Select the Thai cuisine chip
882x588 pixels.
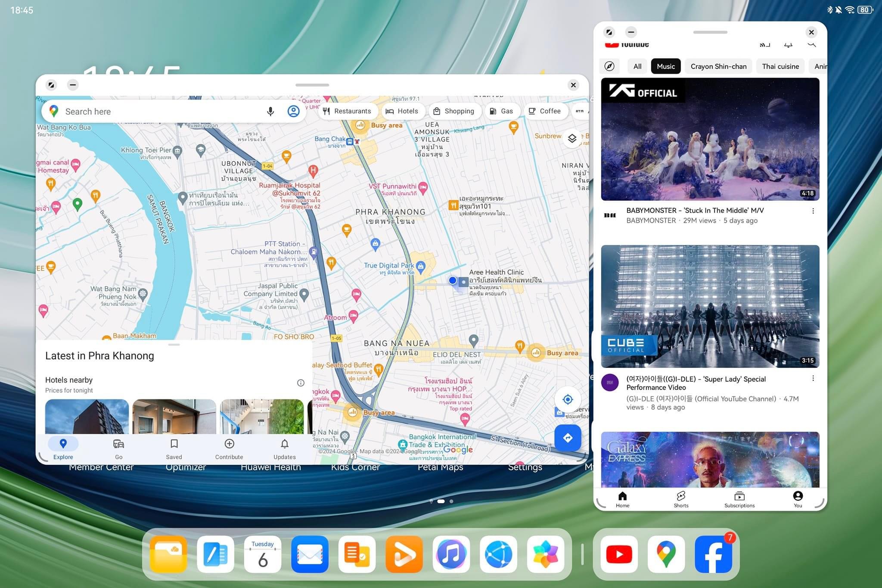(x=780, y=66)
